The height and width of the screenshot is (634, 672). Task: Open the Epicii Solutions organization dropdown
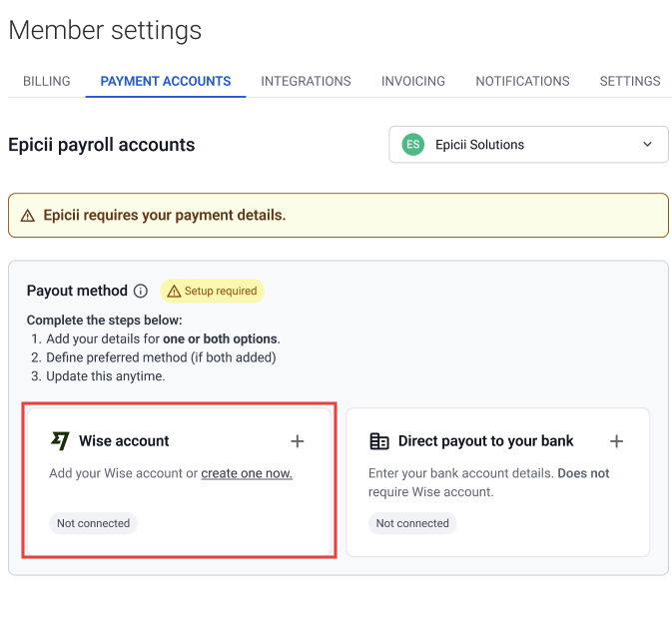point(528,145)
